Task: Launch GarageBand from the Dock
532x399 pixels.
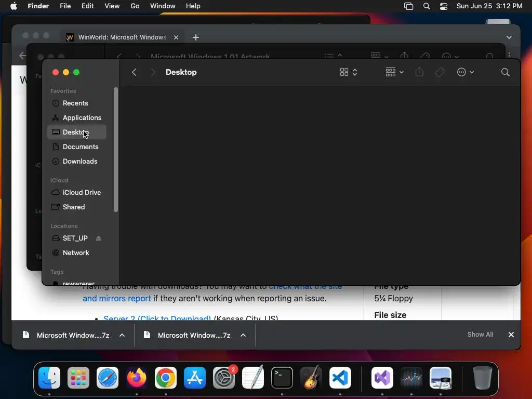Action: pyautogui.click(x=311, y=378)
